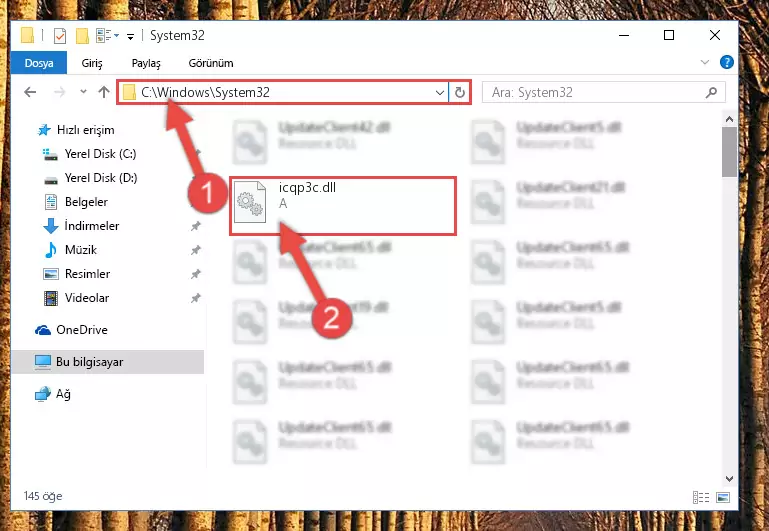Click the pin icon next to Videolar
This screenshot has width=769, height=531.
pyautogui.click(x=196, y=298)
